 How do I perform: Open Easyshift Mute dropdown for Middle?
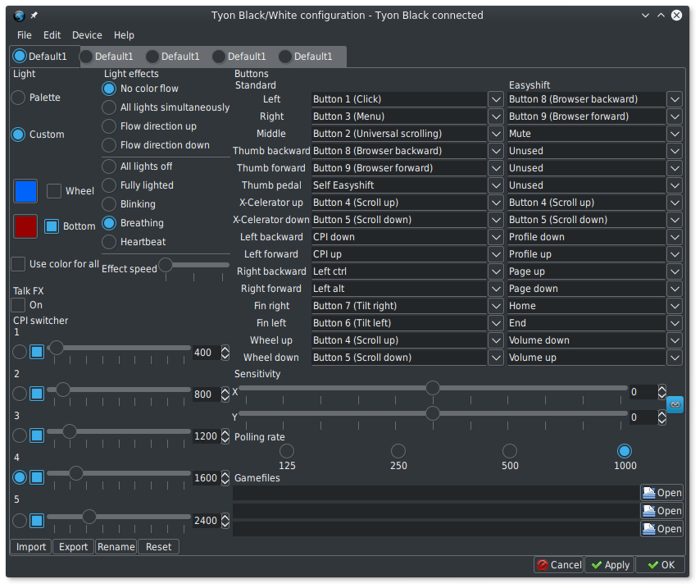pos(675,134)
